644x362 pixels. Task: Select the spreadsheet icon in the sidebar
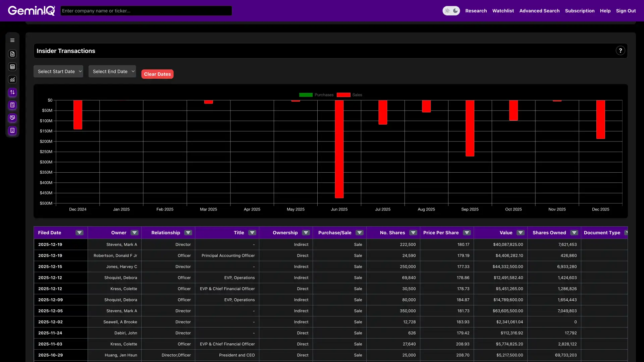tap(12, 67)
